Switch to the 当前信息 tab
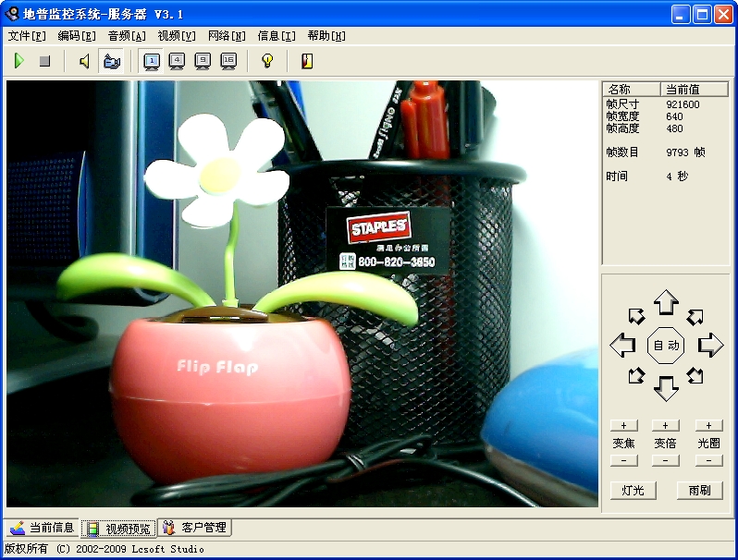This screenshot has width=738, height=560. (x=43, y=528)
